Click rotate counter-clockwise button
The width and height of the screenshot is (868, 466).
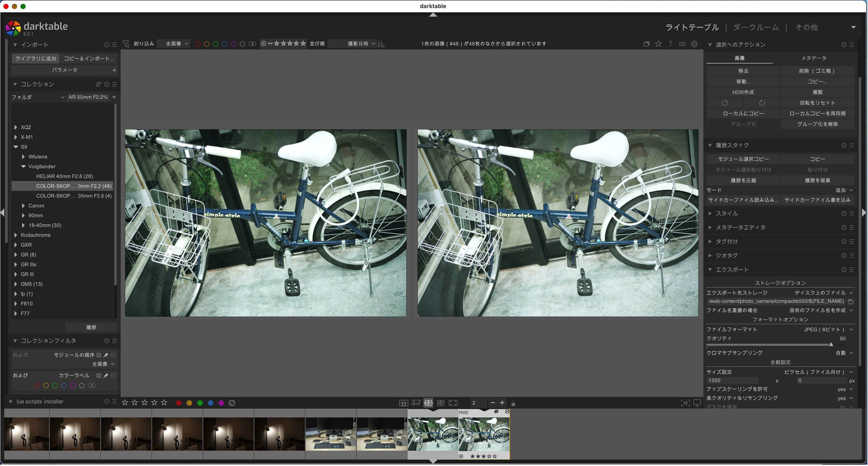[725, 103]
